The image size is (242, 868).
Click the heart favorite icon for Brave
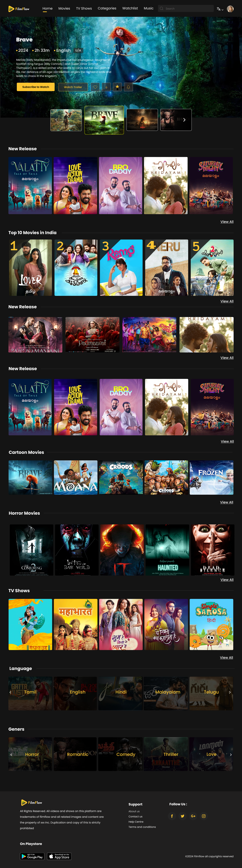coord(95,87)
